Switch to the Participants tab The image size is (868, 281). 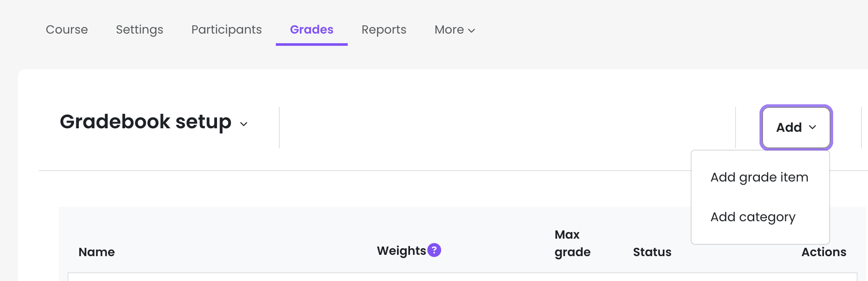pyautogui.click(x=227, y=30)
